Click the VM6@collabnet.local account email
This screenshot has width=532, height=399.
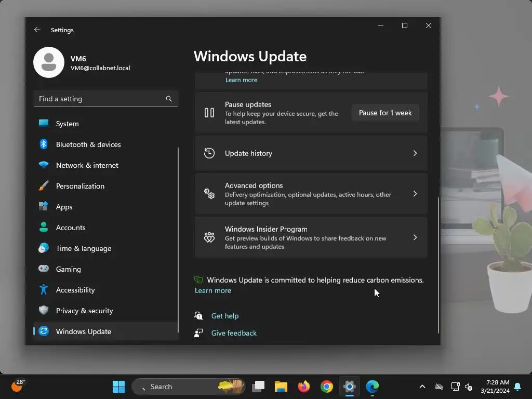tap(100, 68)
